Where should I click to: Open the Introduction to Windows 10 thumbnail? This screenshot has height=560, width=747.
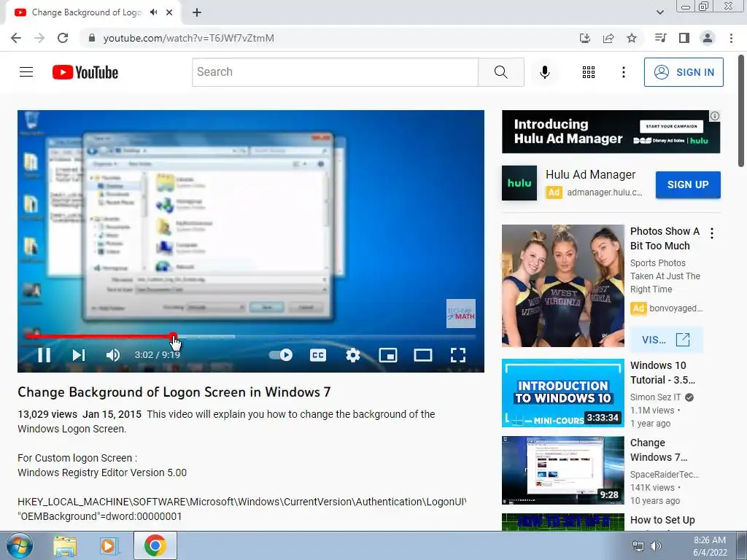pos(562,393)
